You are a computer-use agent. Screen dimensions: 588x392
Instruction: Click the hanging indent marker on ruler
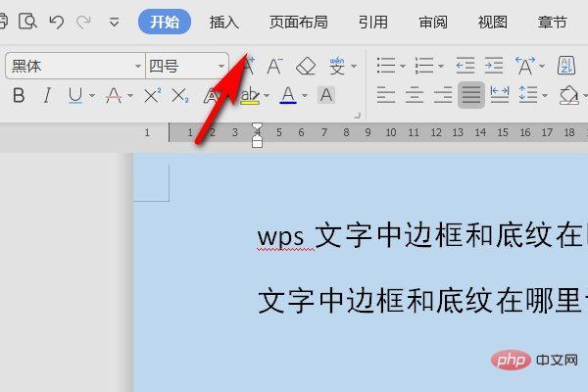click(257, 140)
